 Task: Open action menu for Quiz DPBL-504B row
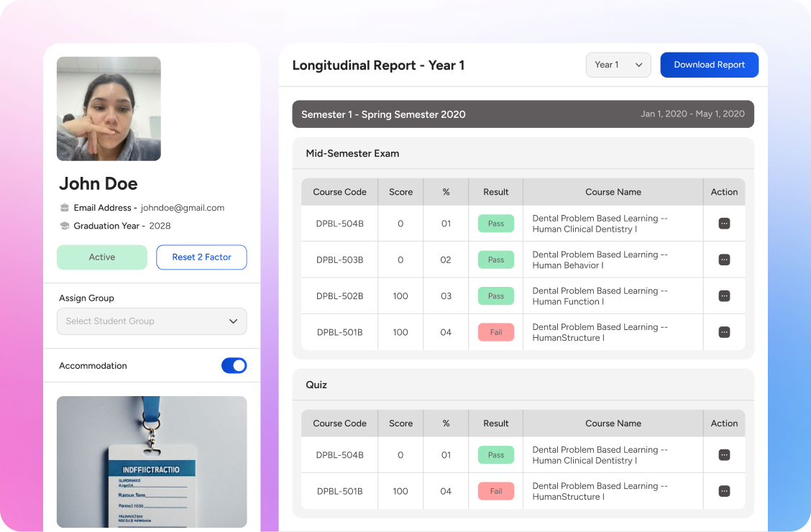724,455
